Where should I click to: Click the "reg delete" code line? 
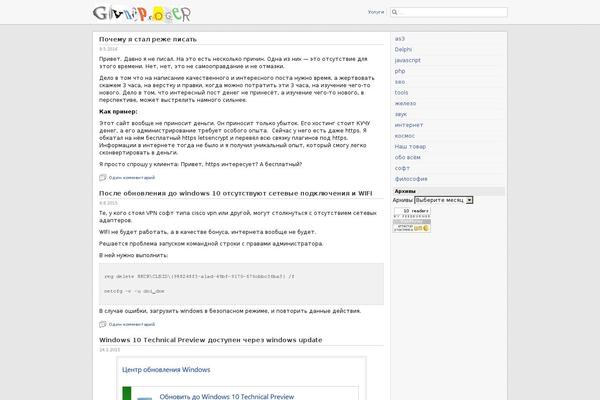tap(199, 276)
